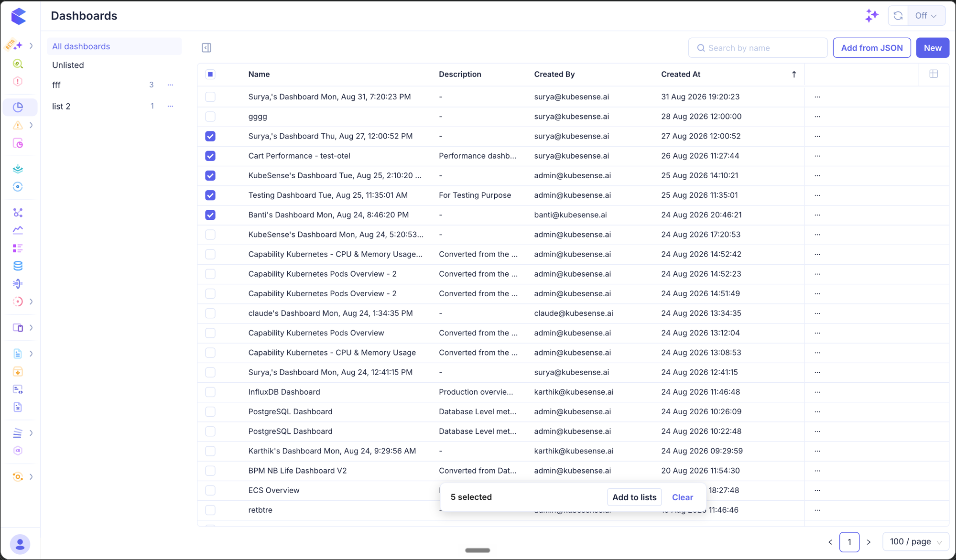Viewport: 956px width, 560px height.
Task: Open the AI assistant sparkle icon in header
Action: pos(872,16)
